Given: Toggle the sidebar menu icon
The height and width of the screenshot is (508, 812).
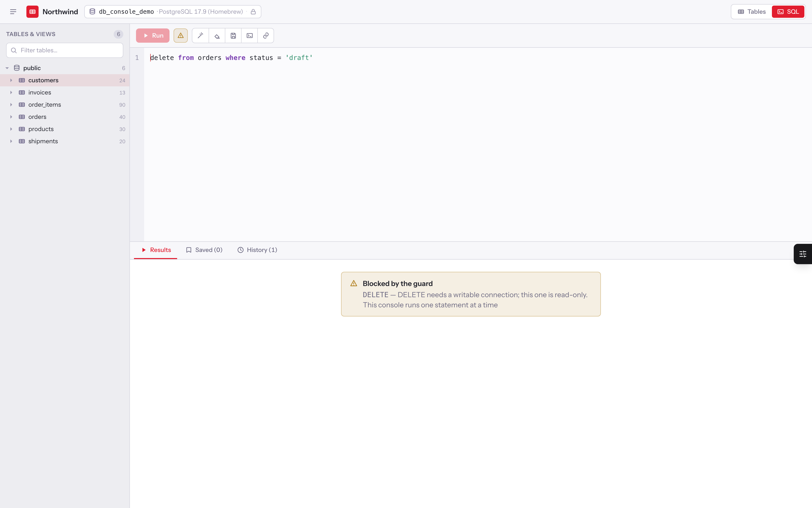Looking at the screenshot, I should click(x=13, y=12).
